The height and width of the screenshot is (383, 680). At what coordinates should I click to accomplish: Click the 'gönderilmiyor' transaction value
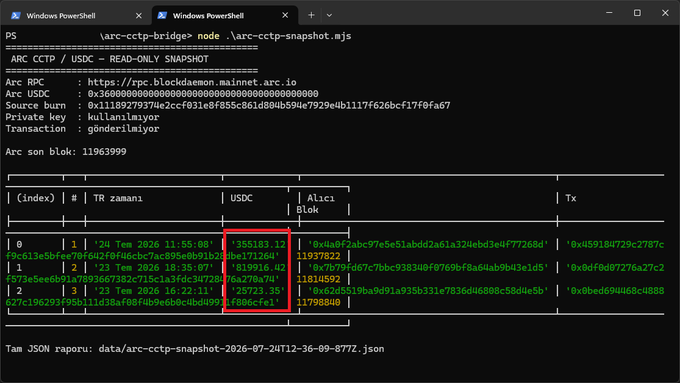pos(124,129)
